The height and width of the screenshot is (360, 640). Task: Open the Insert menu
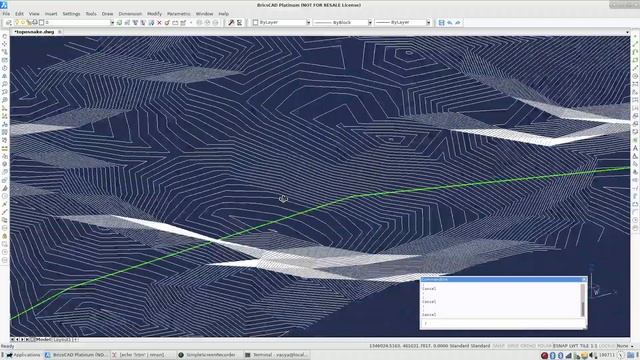[x=51, y=13]
